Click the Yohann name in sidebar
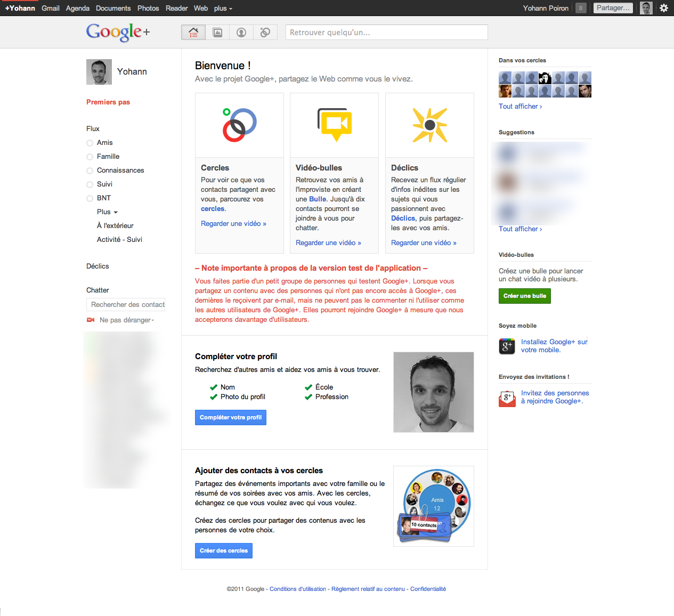 (x=132, y=72)
